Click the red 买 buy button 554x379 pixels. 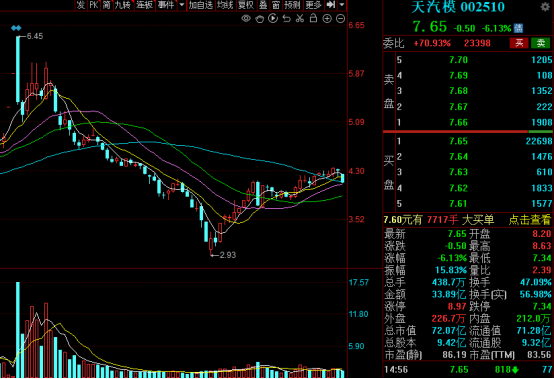point(519,43)
